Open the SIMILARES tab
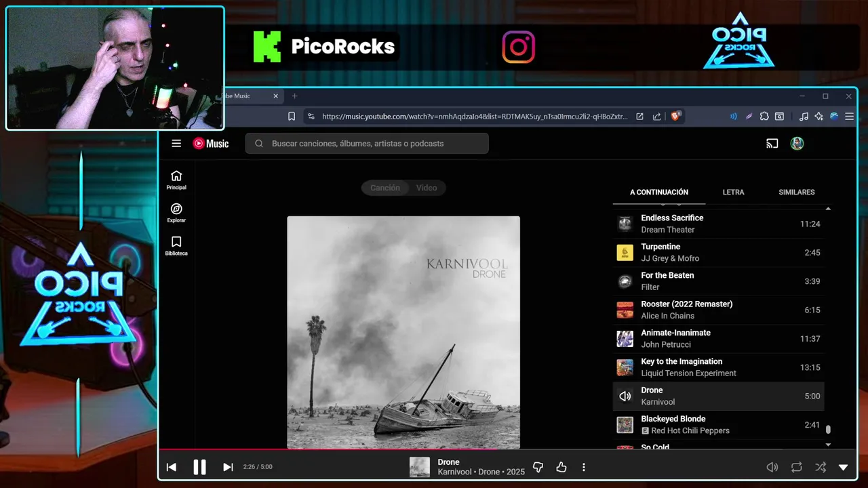This screenshot has width=868, height=488. click(x=797, y=192)
